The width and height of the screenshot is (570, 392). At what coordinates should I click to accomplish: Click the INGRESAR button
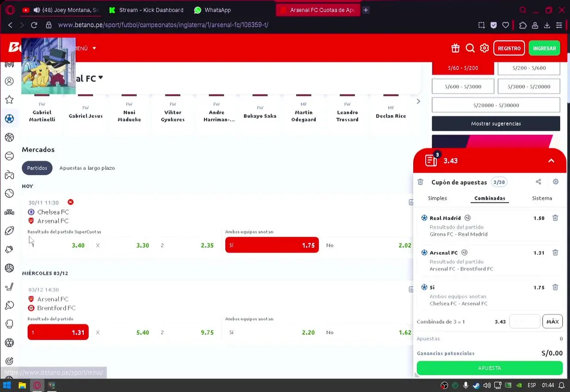[544, 48]
